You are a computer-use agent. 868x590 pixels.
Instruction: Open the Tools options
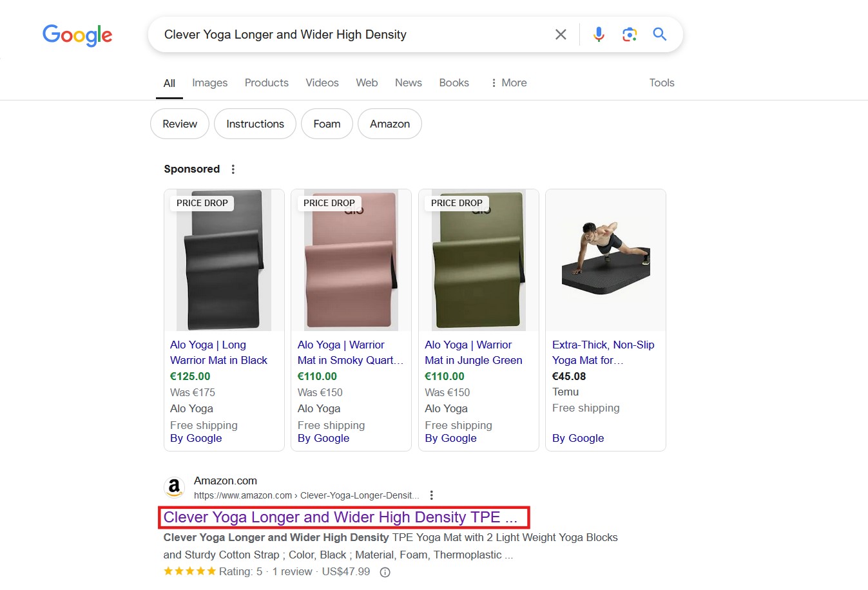662,82
